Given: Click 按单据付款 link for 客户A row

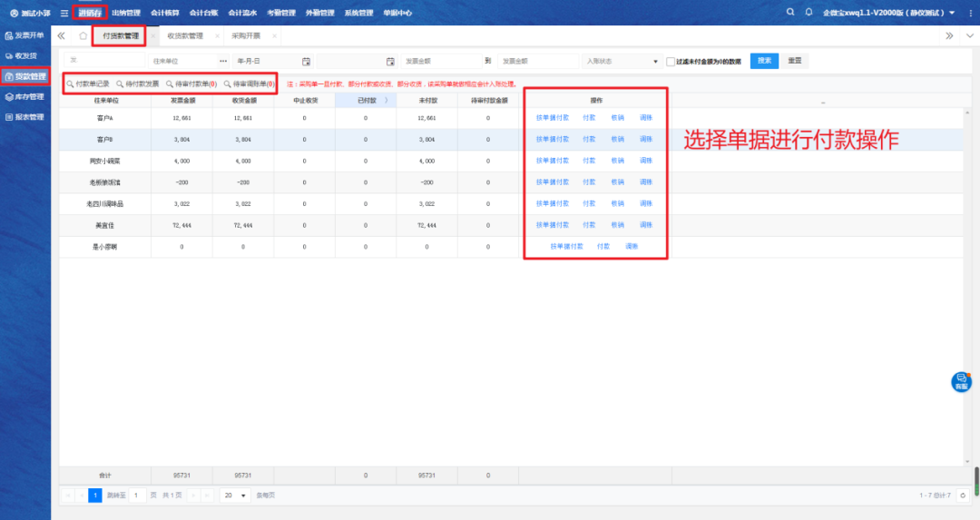Looking at the screenshot, I should pos(553,118).
